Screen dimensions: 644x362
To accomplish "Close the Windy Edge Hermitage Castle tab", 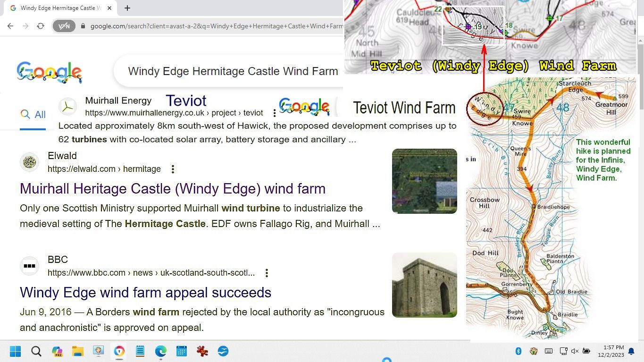I will [110, 8].
